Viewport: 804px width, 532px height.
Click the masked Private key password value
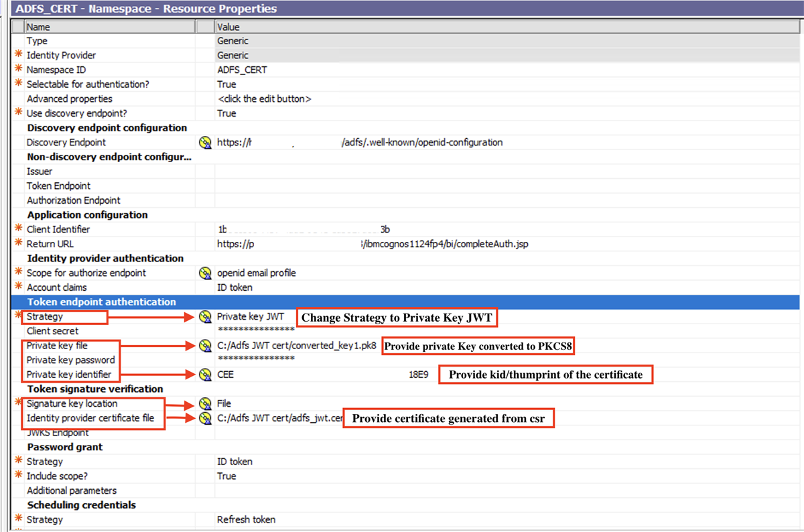(x=256, y=359)
